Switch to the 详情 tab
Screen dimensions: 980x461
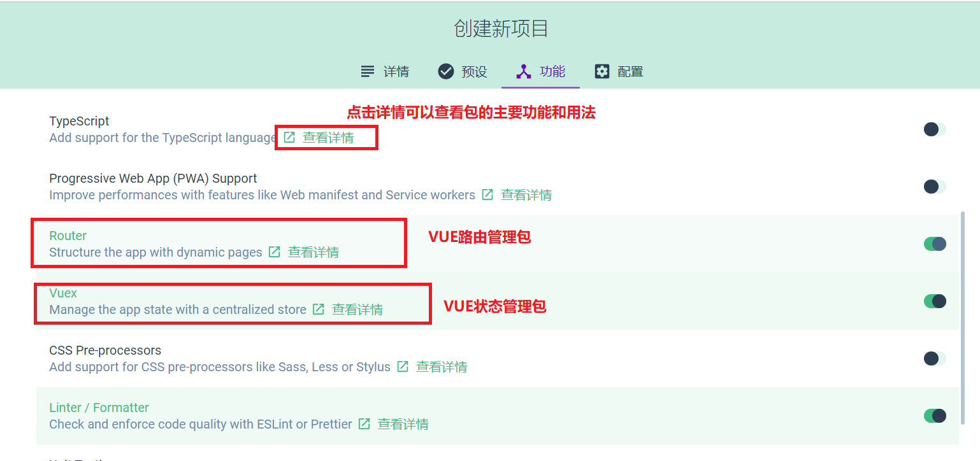coord(385,71)
